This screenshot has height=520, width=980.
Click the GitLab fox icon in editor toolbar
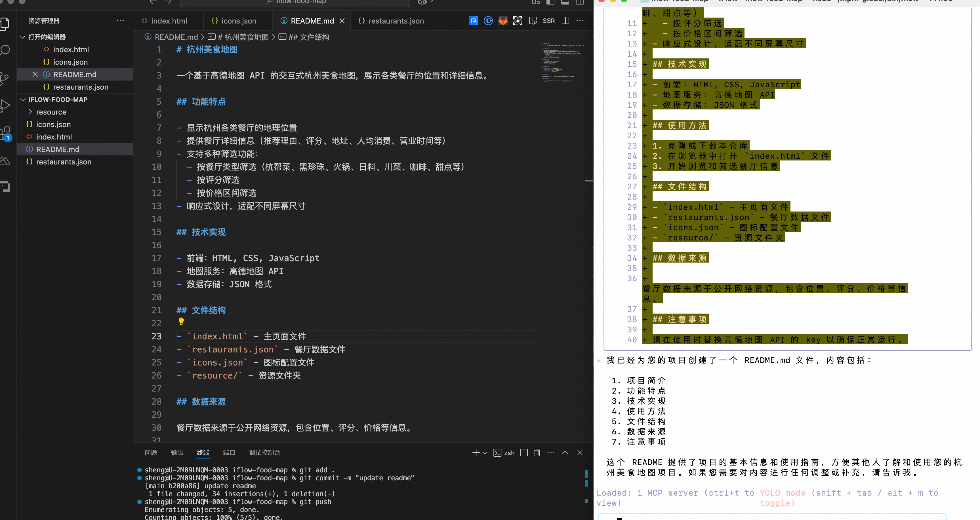[502, 21]
